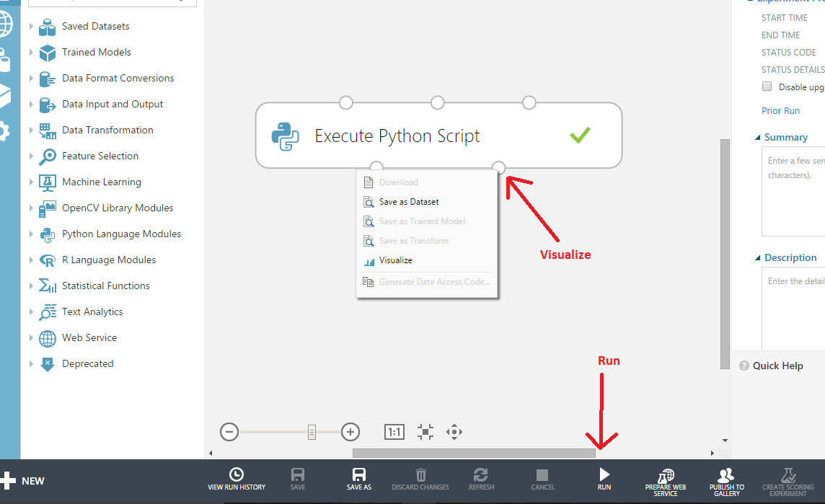The width and height of the screenshot is (825, 504).
Task: Click the Data Transformation icon
Action: tap(48, 131)
